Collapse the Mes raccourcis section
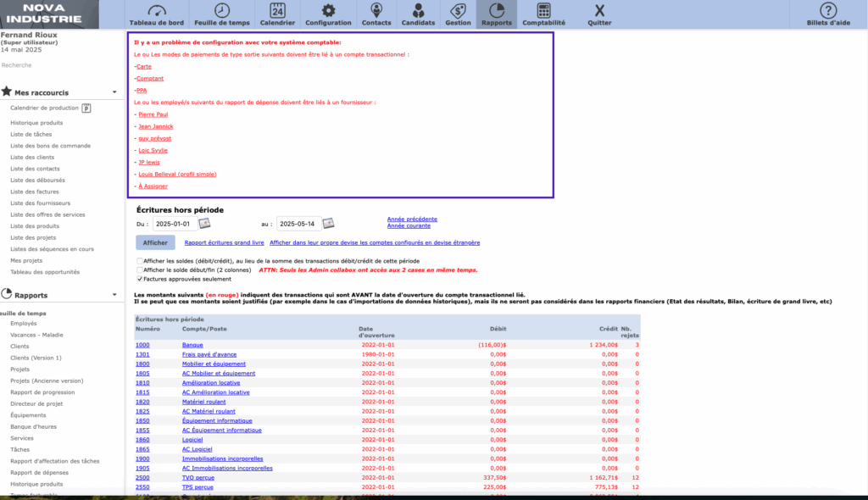 pyautogui.click(x=114, y=92)
